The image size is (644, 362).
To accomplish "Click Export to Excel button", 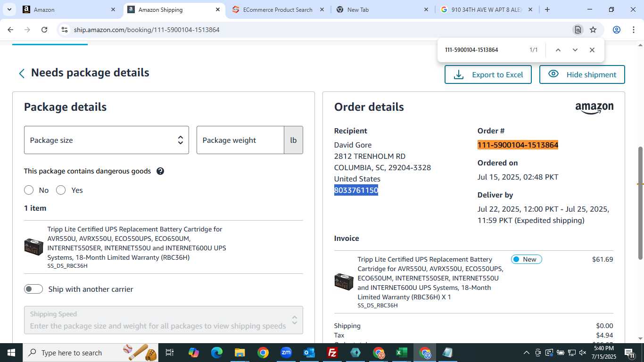I will 488,74.
